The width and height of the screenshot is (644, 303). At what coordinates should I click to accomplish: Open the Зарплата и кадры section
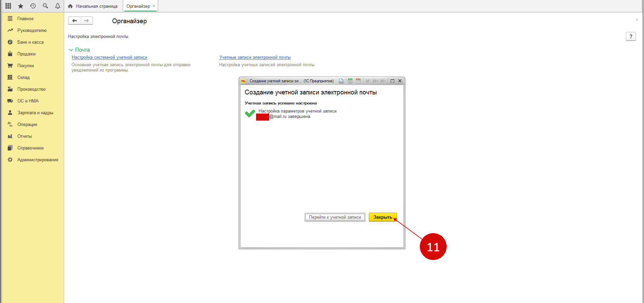[33, 113]
